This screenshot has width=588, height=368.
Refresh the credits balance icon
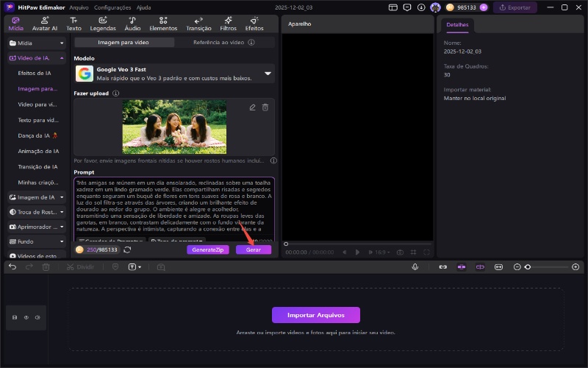127,250
